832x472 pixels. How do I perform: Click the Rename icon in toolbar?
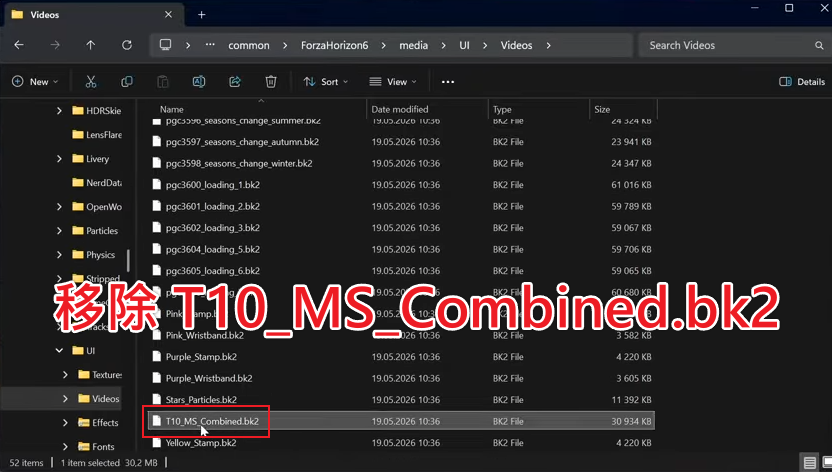coord(199,82)
